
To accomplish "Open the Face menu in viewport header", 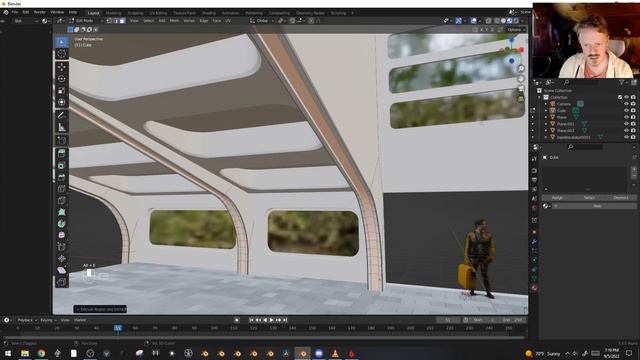I will (x=216, y=21).
